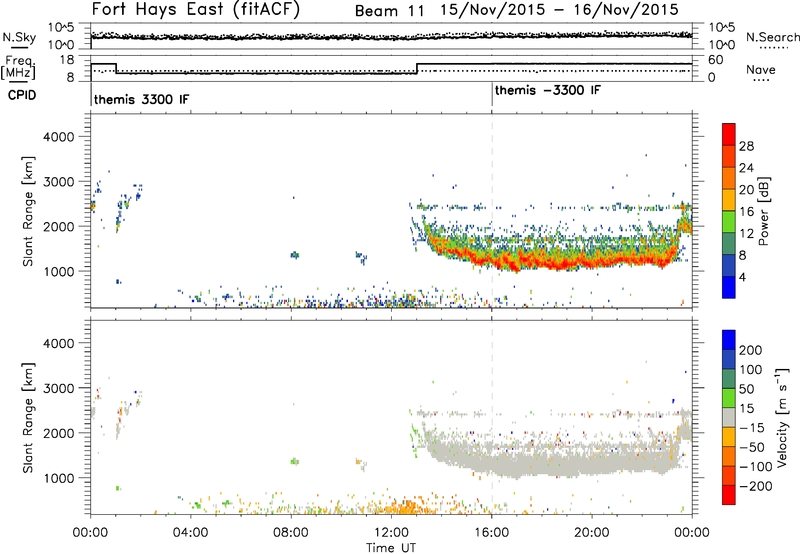Click the '200' value on Velocity color bar
This screenshot has height=554, width=800.
click(751, 350)
